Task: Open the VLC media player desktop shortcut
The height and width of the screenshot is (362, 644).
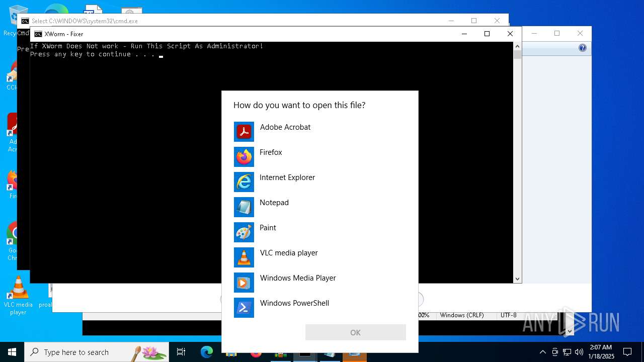Action: [18, 296]
